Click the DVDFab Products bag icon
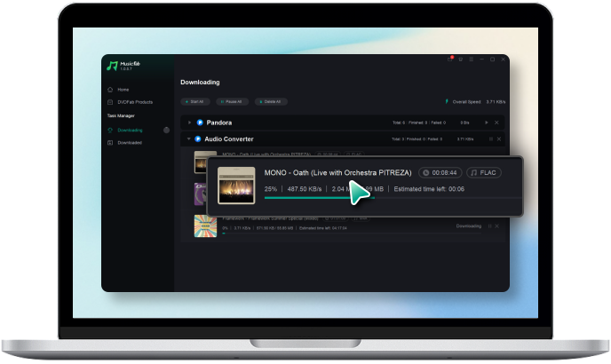This screenshot has height=364, width=611. pos(110,102)
